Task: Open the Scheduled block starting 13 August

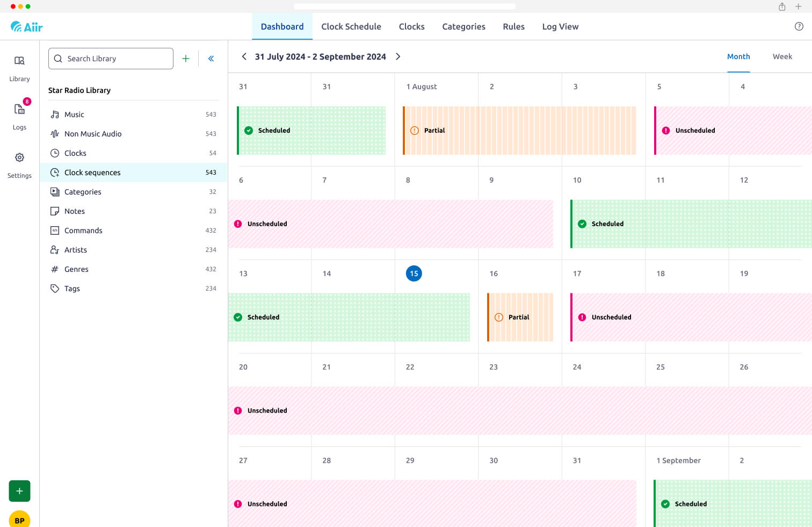Action: coord(349,317)
